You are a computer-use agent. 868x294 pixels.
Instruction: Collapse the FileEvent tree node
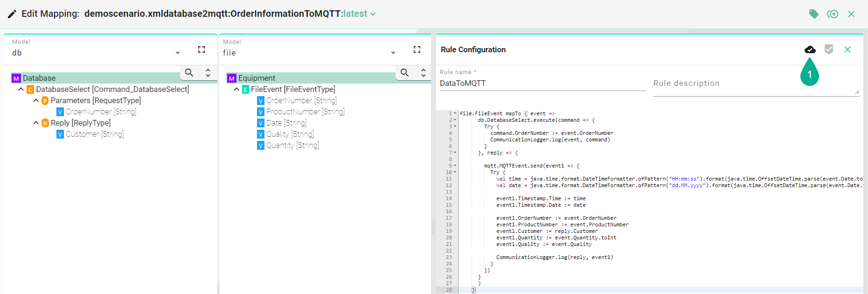(x=236, y=89)
